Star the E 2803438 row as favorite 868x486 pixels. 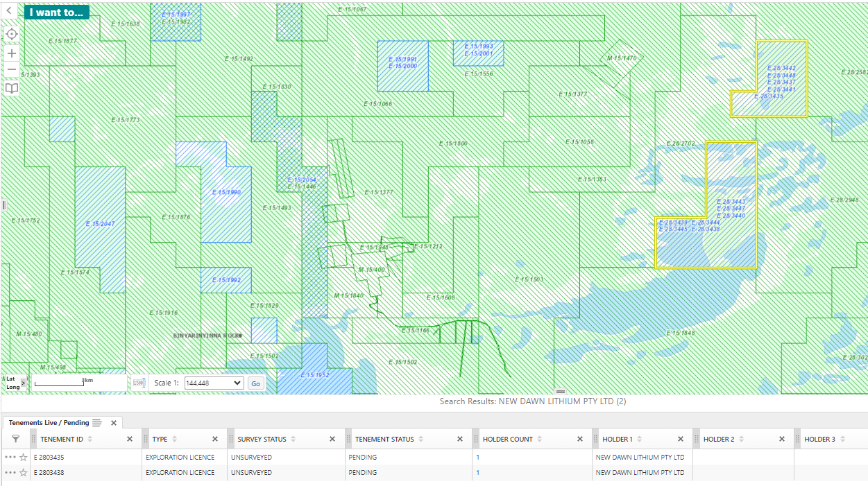pos(23,473)
